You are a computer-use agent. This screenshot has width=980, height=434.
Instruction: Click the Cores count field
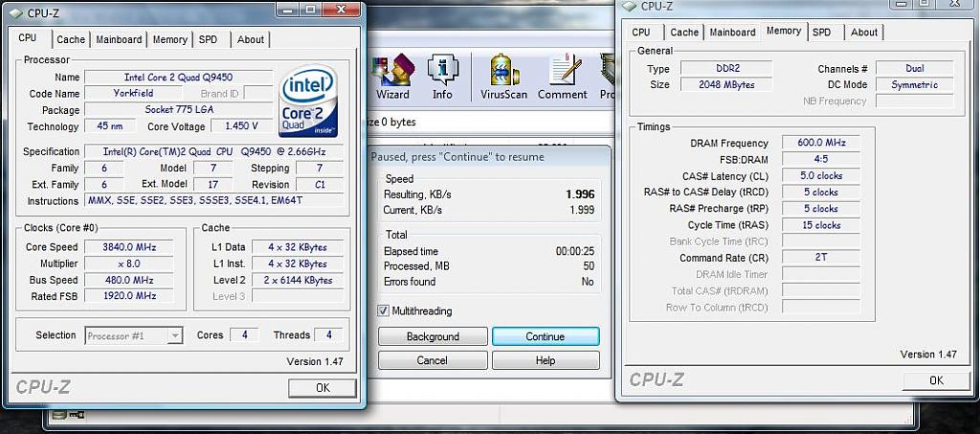click(244, 335)
